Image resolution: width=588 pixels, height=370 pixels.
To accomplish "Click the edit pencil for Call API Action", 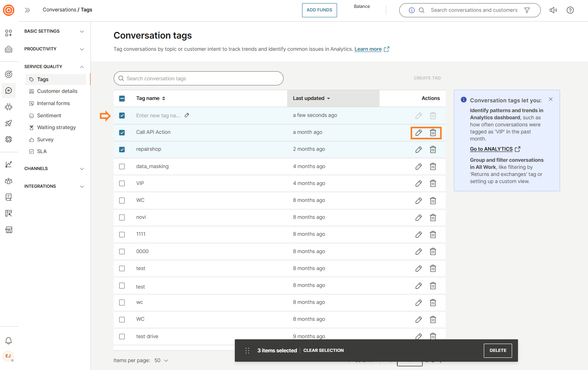I will pos(418,133).
